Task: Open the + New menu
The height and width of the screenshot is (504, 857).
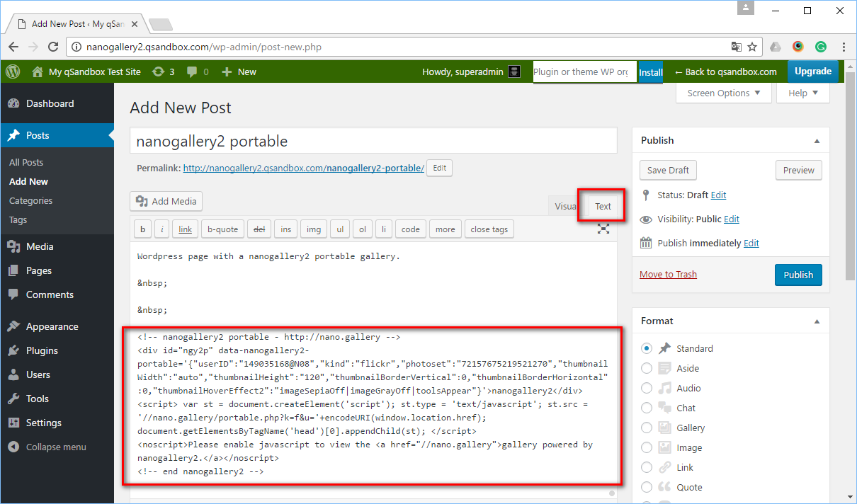Action: tap(239, 71)
